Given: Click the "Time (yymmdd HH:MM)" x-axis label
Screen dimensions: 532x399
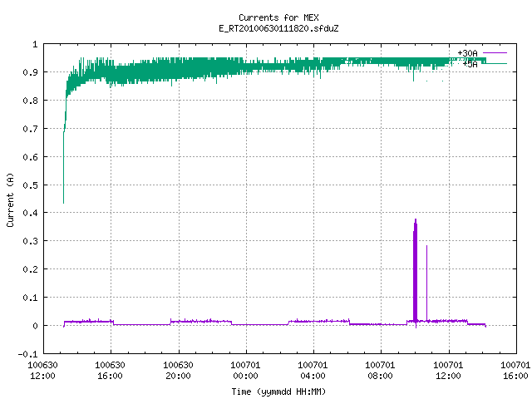Looking at the screenshot, I should (278, 392).
